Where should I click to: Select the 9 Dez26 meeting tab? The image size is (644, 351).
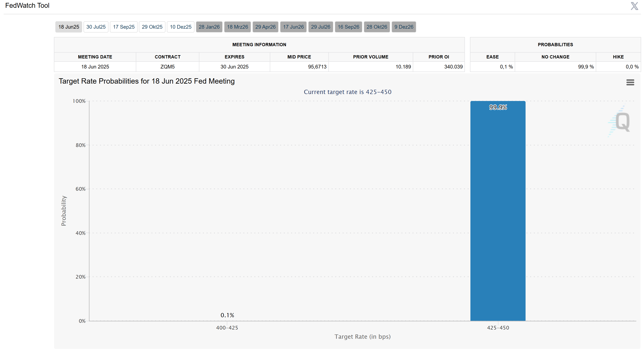(x=404, y=27)
